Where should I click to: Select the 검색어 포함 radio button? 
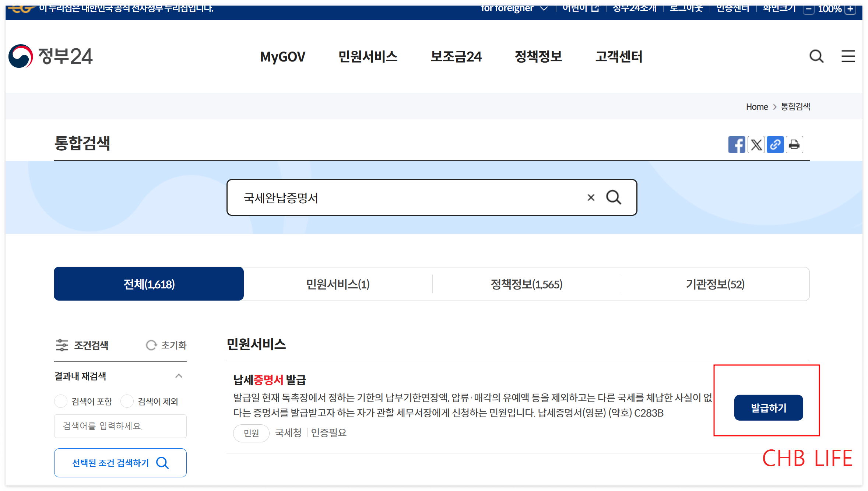61,401
